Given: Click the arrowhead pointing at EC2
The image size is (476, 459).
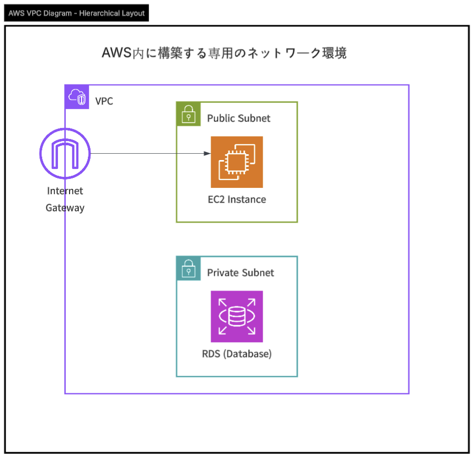Looking at the screenshot, I should point(207,154).
